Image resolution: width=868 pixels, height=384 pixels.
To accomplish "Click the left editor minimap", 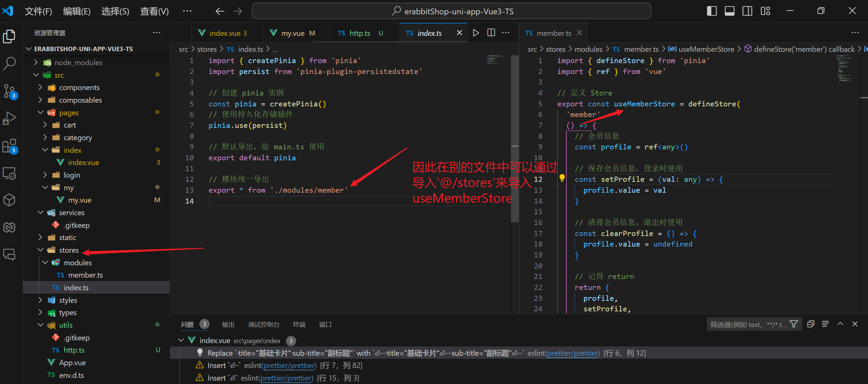I will [x=495, y=60].
